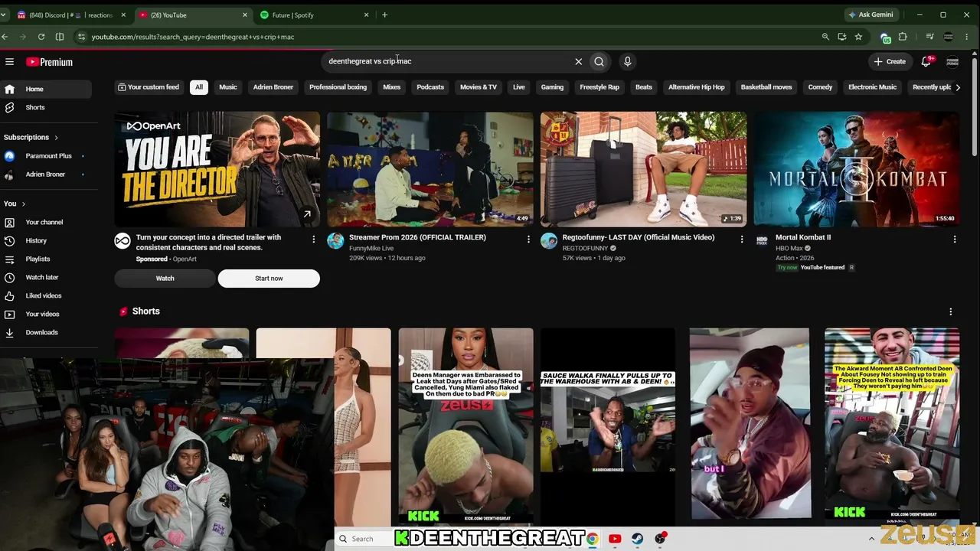
Task: Click the Chrome address bar URL
Action: point(193,37)
